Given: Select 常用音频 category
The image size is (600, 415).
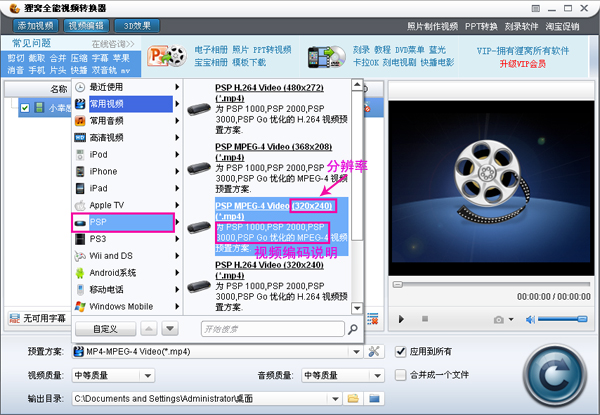Looking at the screenshot, I should tap(127, 121).
